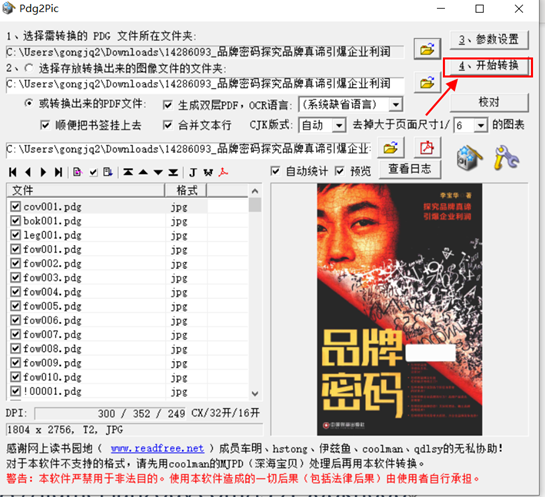Open 3、参数设置 settings button

(489, 40)
